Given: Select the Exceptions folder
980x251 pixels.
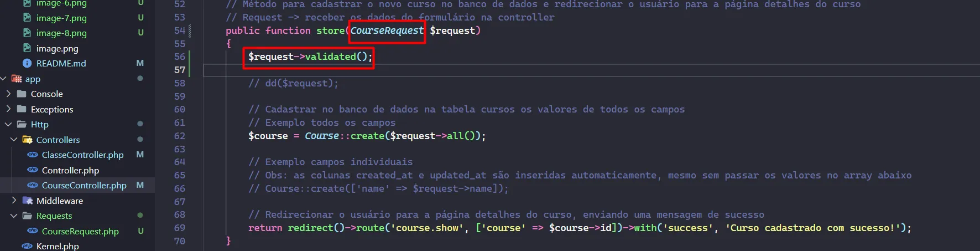Looking at the screenshot, I should click(x=52, y=109).
